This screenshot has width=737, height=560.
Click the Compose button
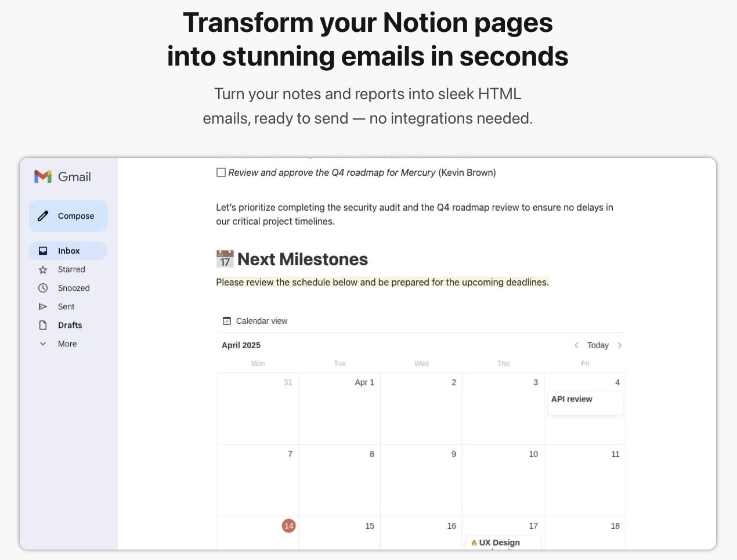68,216
